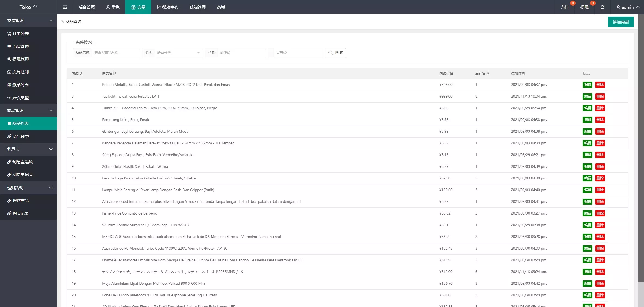Open 订单列表 cart icon item in sidebar
This screenshot has width=644, height=307.
click(x=20, y=33)
